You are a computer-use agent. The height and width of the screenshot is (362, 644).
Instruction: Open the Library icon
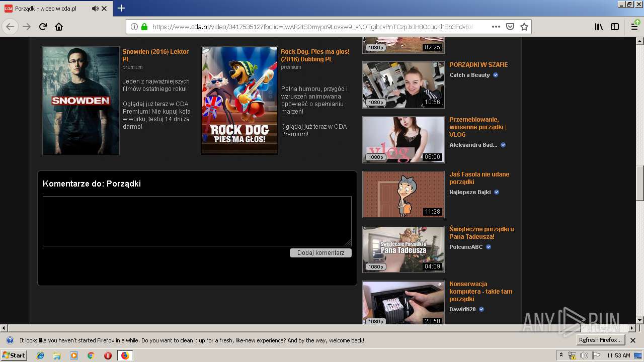tap(599, 27)
